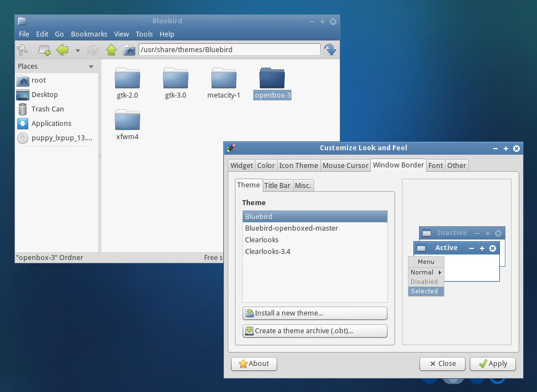Screen dimensions: 537x392
Task: Switch to the Mouse Cursor tab
Action: click(x=345, y=165)
